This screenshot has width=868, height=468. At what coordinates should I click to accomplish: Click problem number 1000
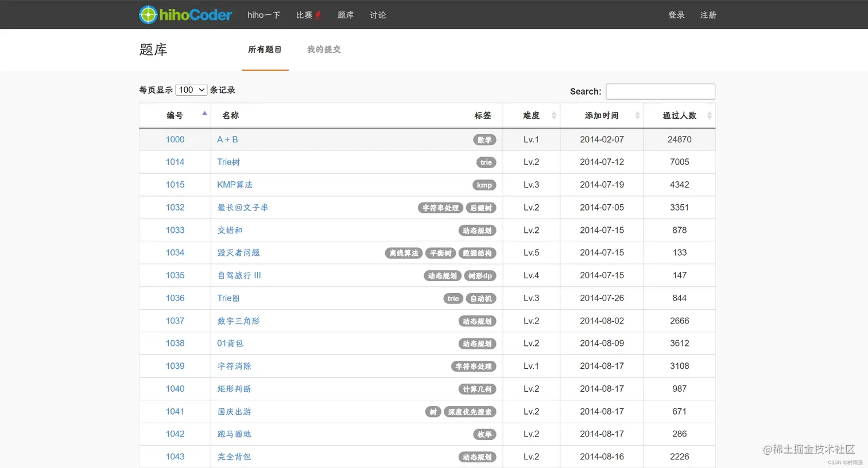175,139
